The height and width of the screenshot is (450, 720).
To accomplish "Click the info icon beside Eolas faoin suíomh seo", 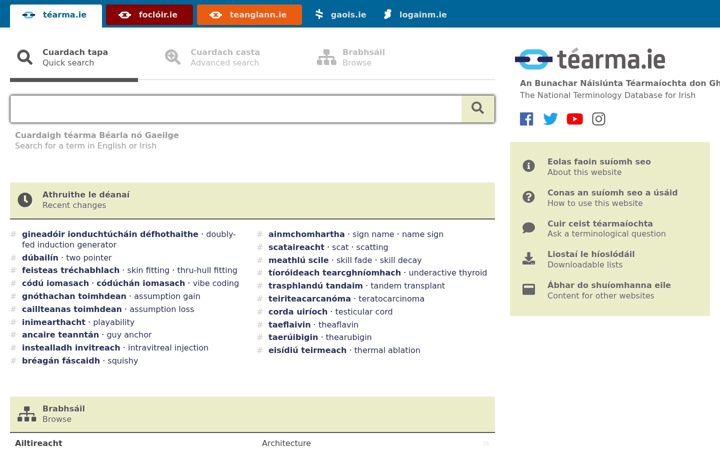I will pyautogui.click(x=529, y=166).
